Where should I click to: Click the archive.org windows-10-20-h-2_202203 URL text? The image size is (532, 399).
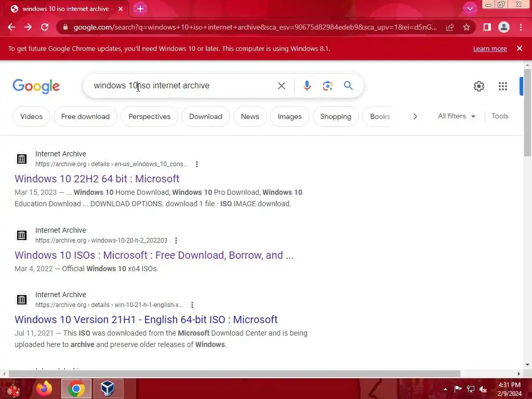101,241
